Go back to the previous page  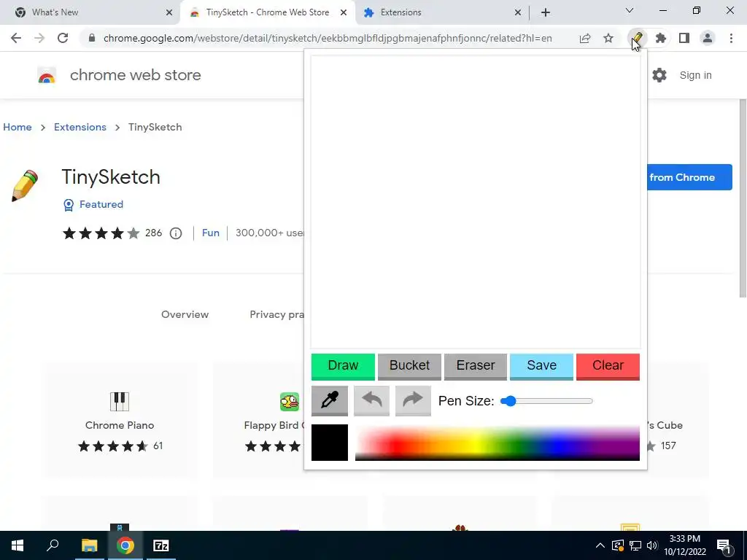click(16, 38)
